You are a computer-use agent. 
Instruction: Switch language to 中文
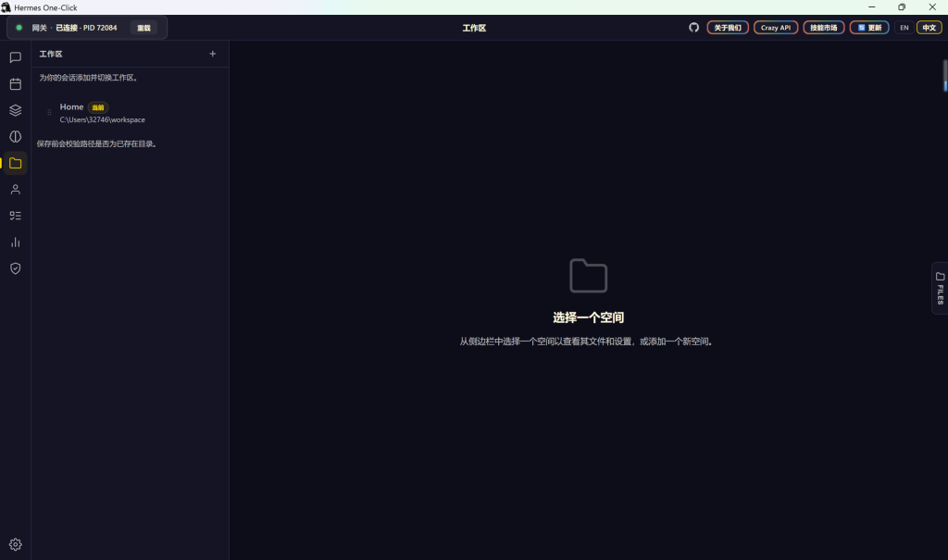point(929,28)
